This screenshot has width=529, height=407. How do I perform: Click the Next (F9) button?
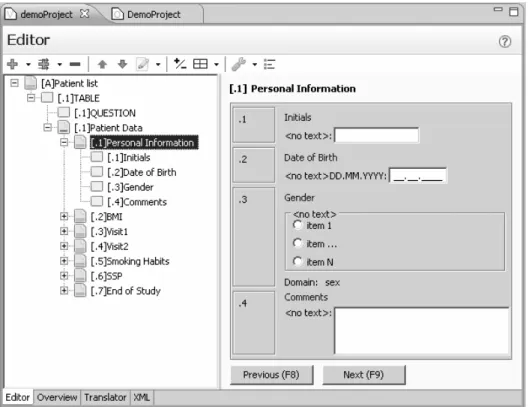(364, 375)
